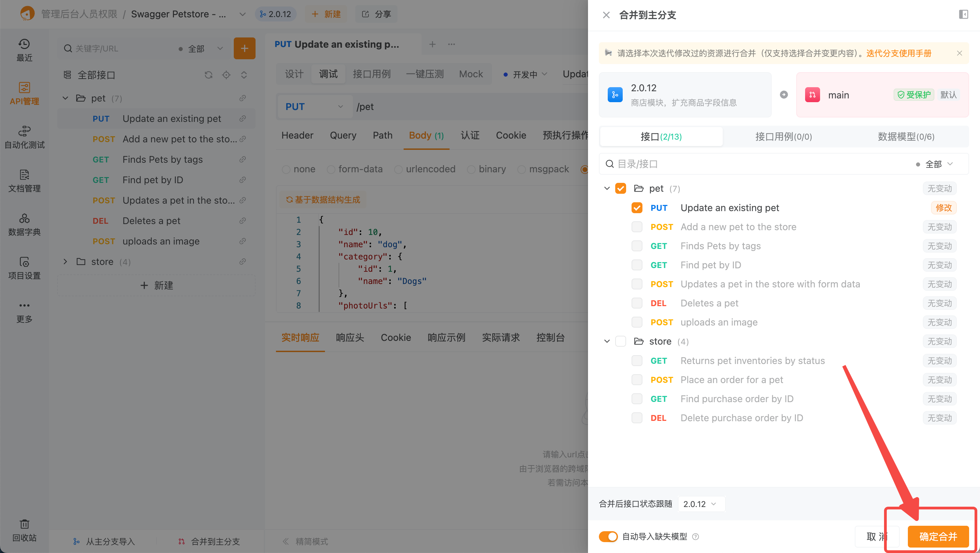
Task: Collapse pet folder in merge panel
Action: pyautogui.click(x=607, y=188)
